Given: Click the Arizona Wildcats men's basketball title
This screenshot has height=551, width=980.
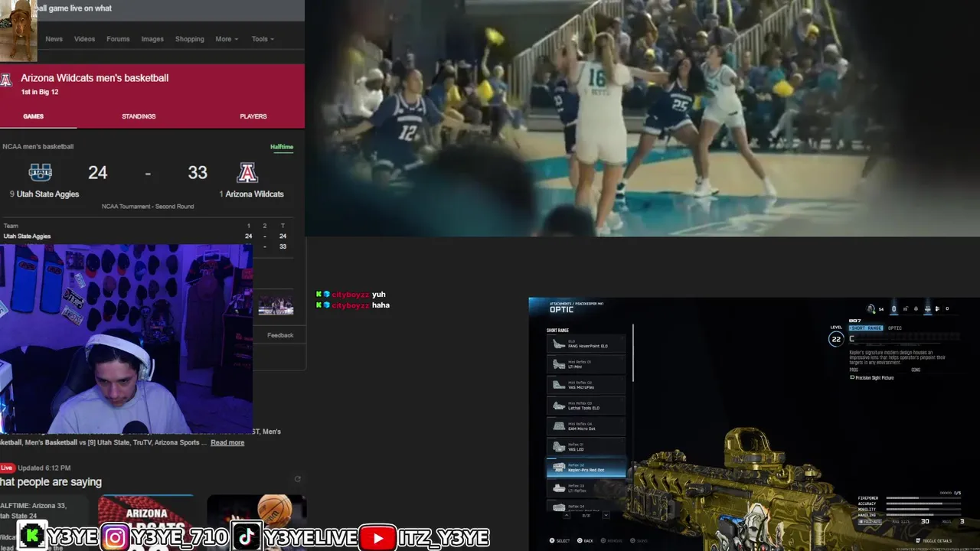Looking at the screenshot, I should click(x=94, y=78).
